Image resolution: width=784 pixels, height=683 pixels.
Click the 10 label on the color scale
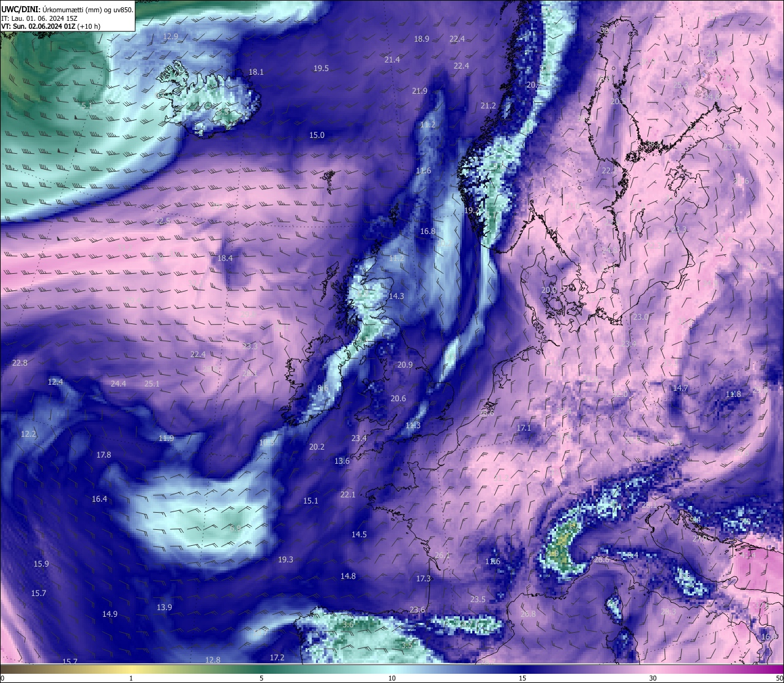click(x=392, y=678)
